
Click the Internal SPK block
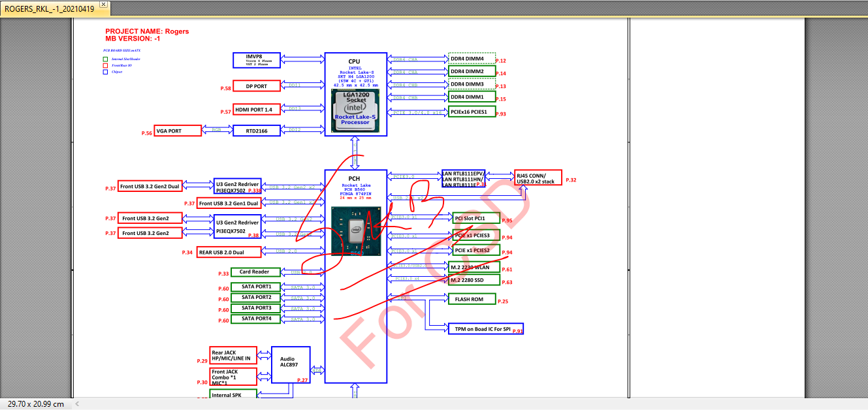233,394
